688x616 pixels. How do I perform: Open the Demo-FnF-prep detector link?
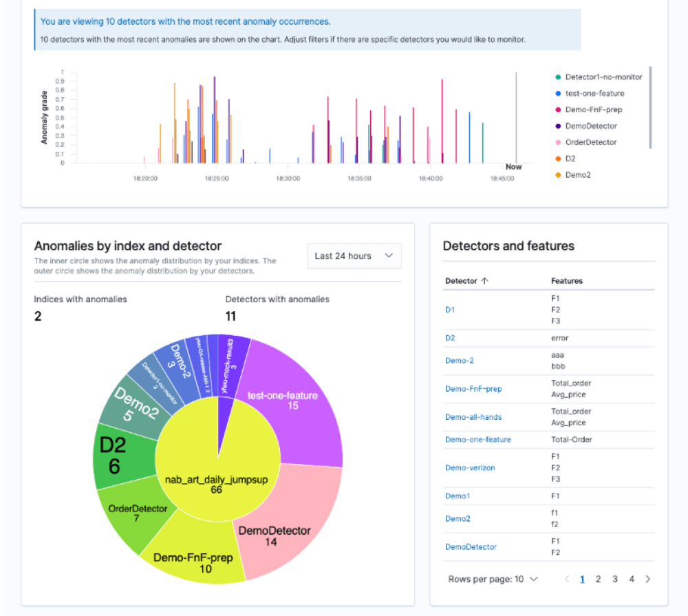point(473,389)
